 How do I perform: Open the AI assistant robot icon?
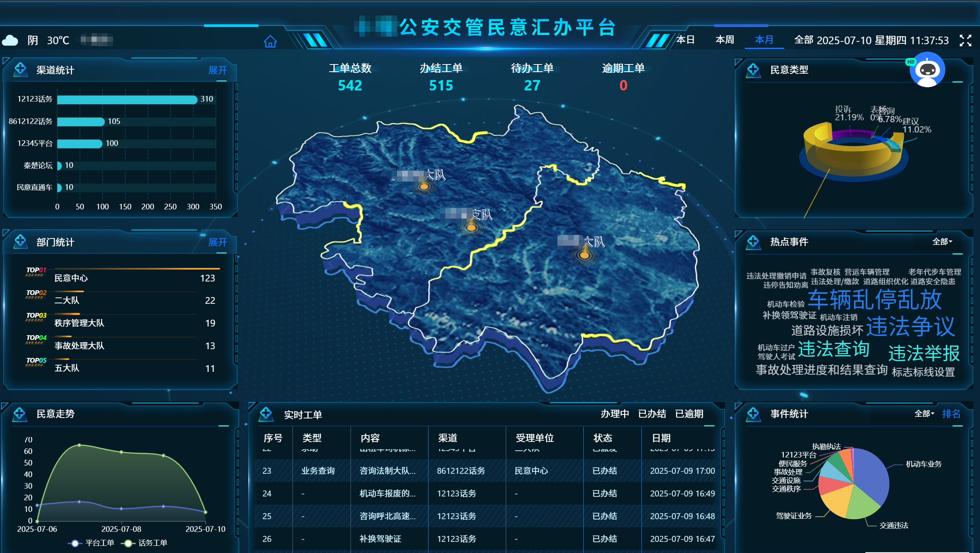point(927,70)
